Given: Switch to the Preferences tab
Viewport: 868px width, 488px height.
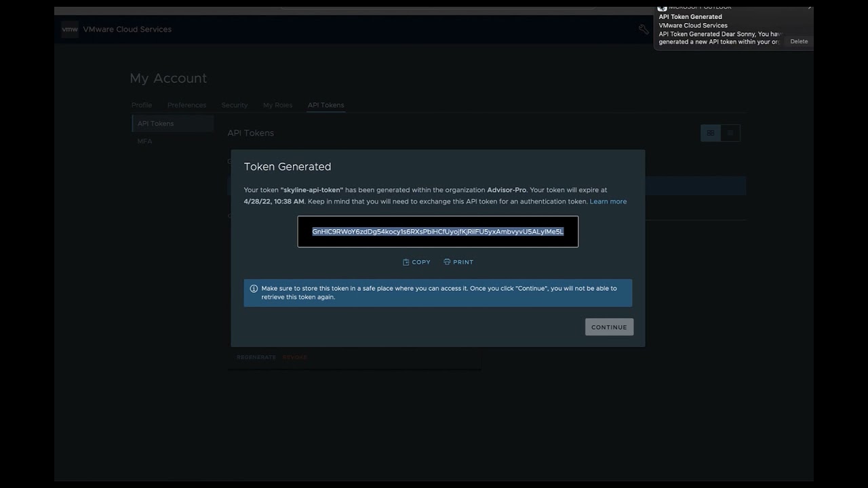Looking at the screenshot, I should pyautogui.click(x=186, y=105).
